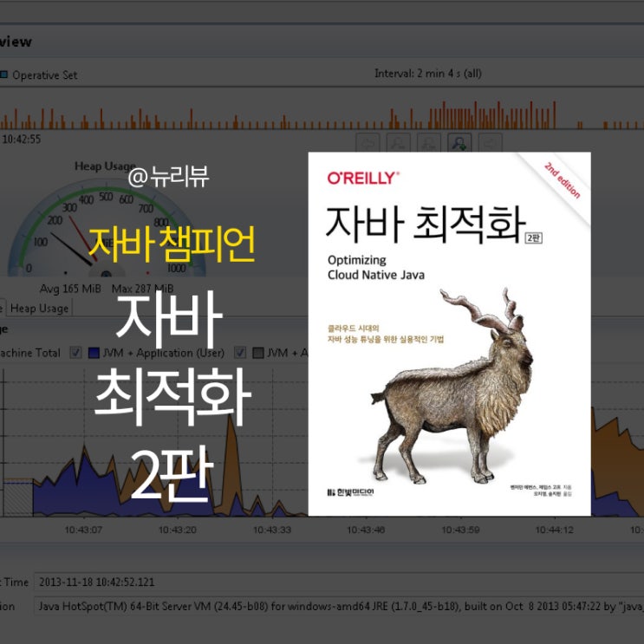Click the Start Time field showing 2013-11-18 10:42:52.121
This screenshot has width=644, height=644.
pos(339,582)
